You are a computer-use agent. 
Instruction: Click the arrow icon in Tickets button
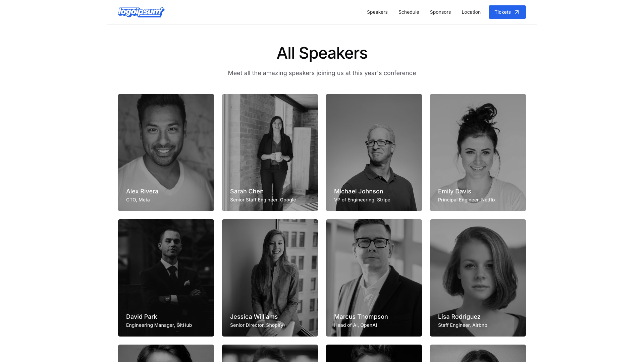517,12
